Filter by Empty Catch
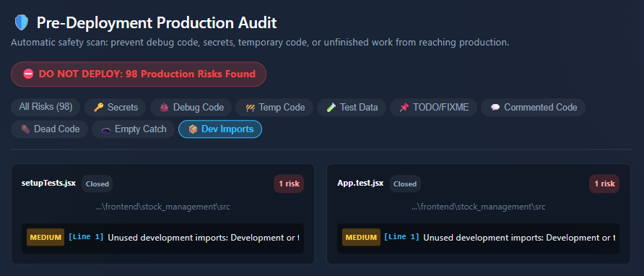Viewport: 644px width, 276px height. coord(133,129)
